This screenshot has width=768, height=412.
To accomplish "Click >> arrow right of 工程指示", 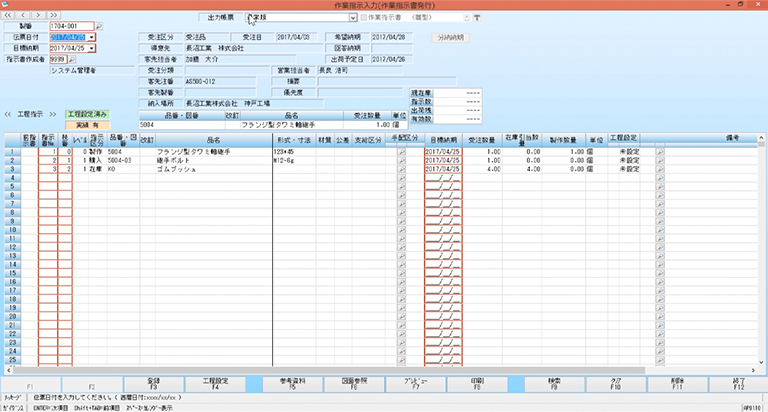I will pyautogui.click(x=53, y=114).
